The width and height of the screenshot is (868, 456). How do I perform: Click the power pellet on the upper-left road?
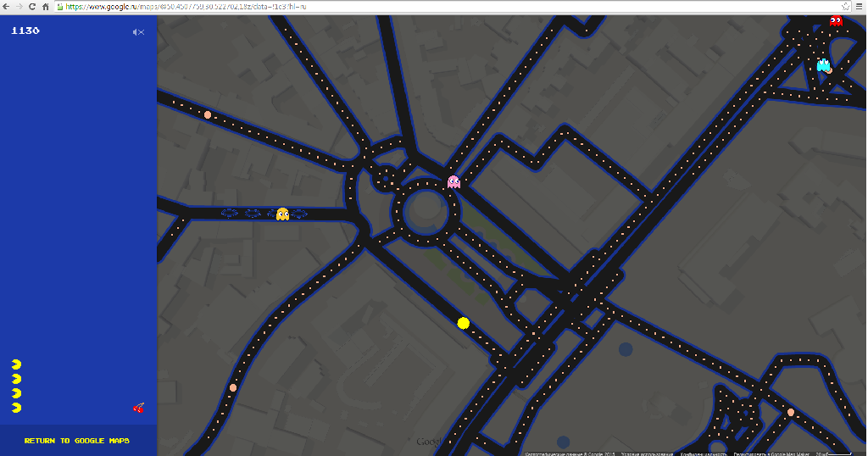pyautogui.click(x=208, y=115)
